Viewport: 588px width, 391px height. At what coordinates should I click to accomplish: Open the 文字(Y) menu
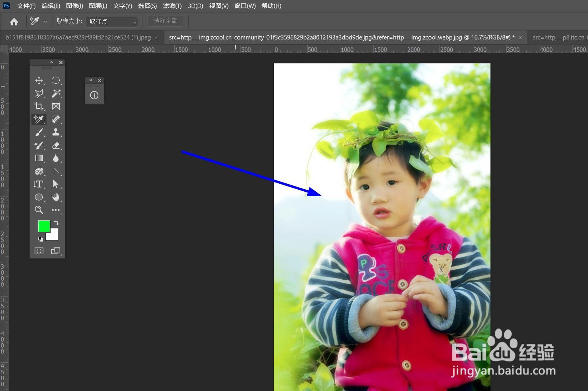[123, 6]
